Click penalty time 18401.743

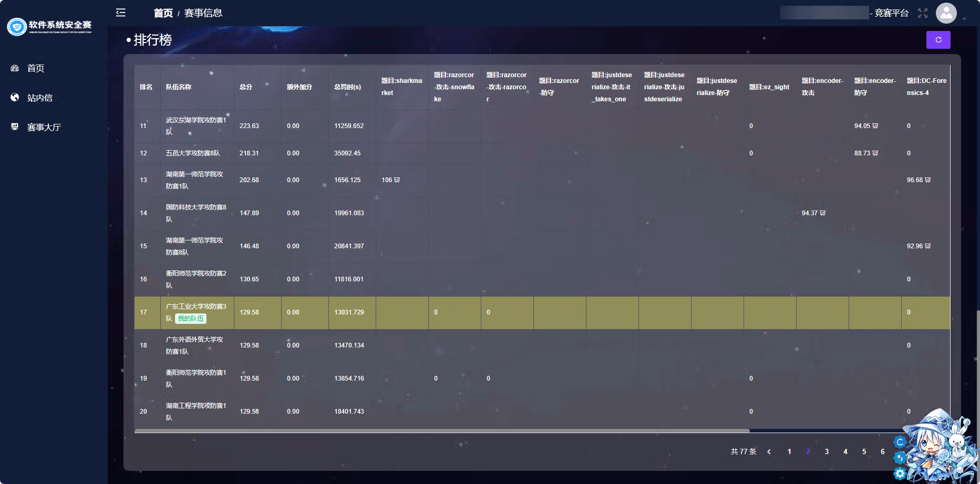tap(349, 412)
